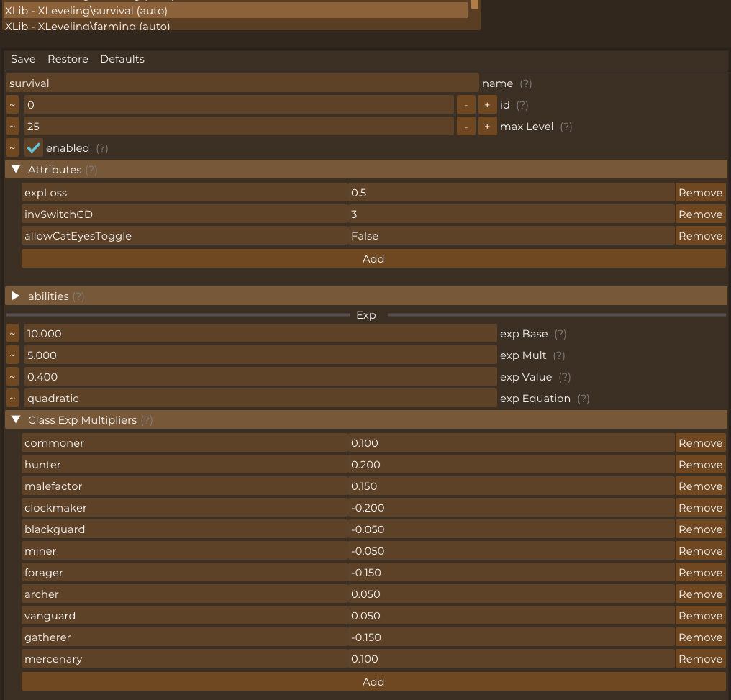Viewport: 731px width, 700px height.
Task: Show help tooltip for Attributes
Action: tap(91, 170)
